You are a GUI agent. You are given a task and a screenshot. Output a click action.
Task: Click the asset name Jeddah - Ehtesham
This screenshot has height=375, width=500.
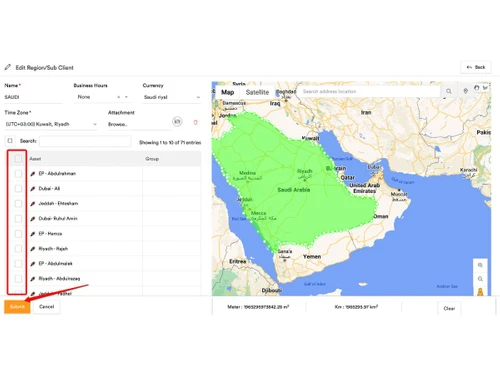click(58, 204)
